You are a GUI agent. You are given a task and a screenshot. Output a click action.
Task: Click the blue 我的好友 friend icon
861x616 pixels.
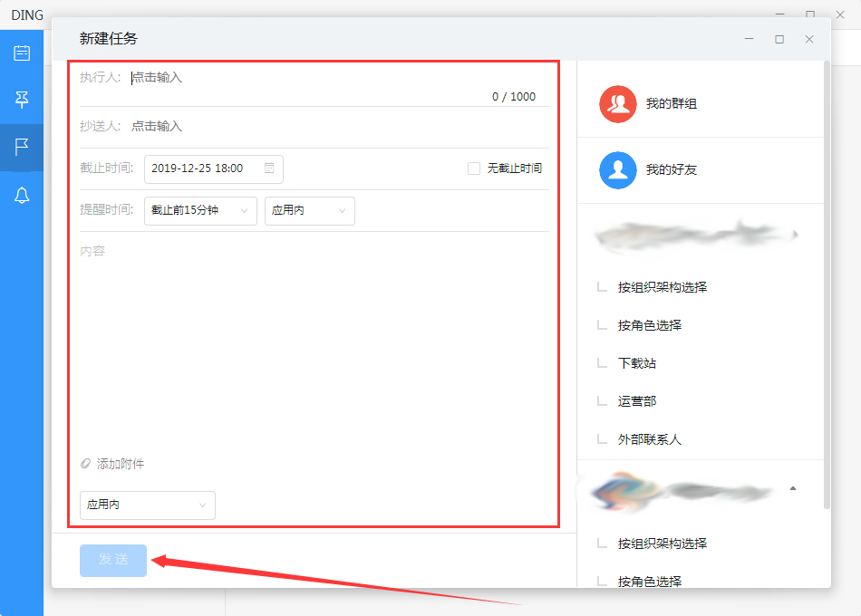[x=617, y=170]
